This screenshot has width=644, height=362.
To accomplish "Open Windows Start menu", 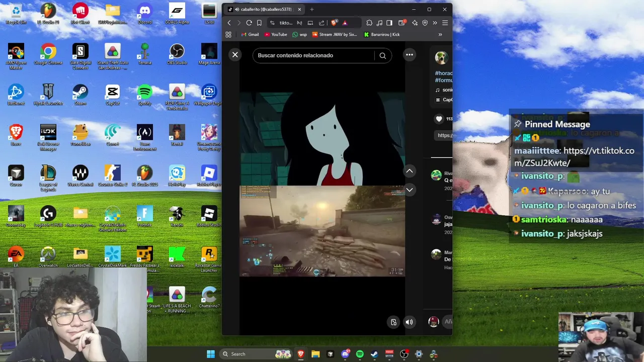I will click(211, 354).
